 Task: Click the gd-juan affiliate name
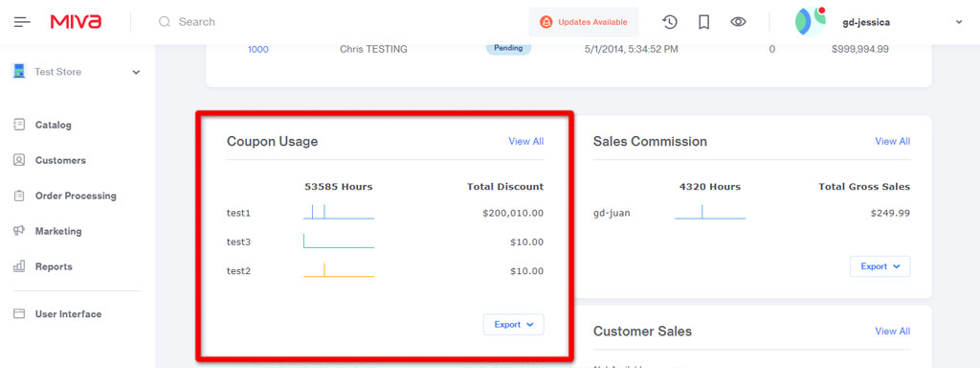click(x=612, y=213)
